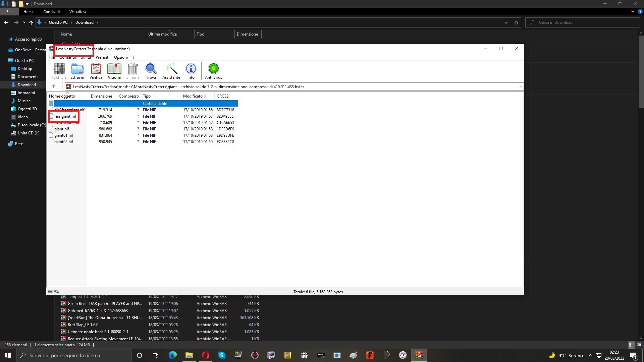Viewport: 644px width, 362px height.
Task: Sort archive by Dimensione column
Action: (101, 96)
